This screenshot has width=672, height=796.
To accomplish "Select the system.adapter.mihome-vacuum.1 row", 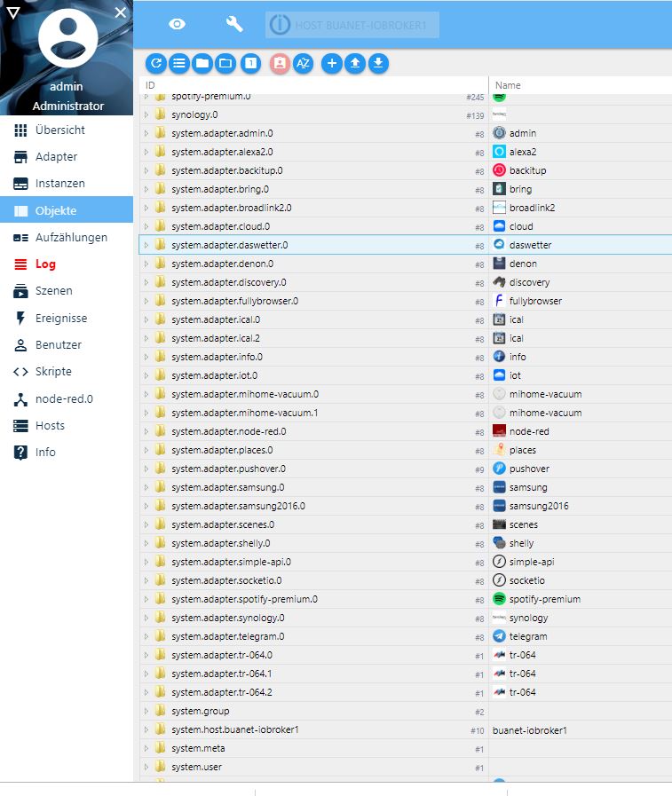I will tap(406, 413).
